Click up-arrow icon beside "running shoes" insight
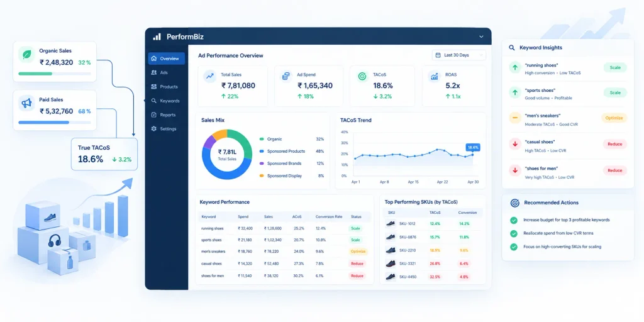Screen dimensions: 644x322 514,67
